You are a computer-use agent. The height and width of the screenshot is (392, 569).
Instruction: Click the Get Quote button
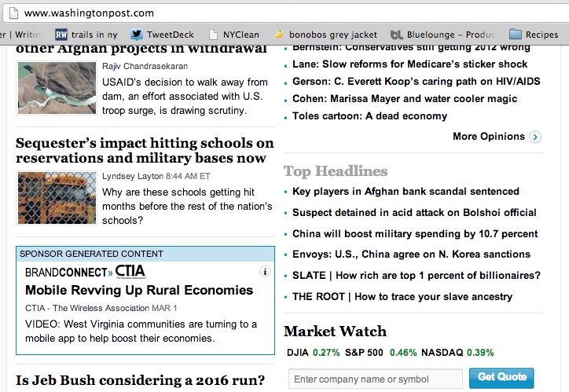[501, 378]
